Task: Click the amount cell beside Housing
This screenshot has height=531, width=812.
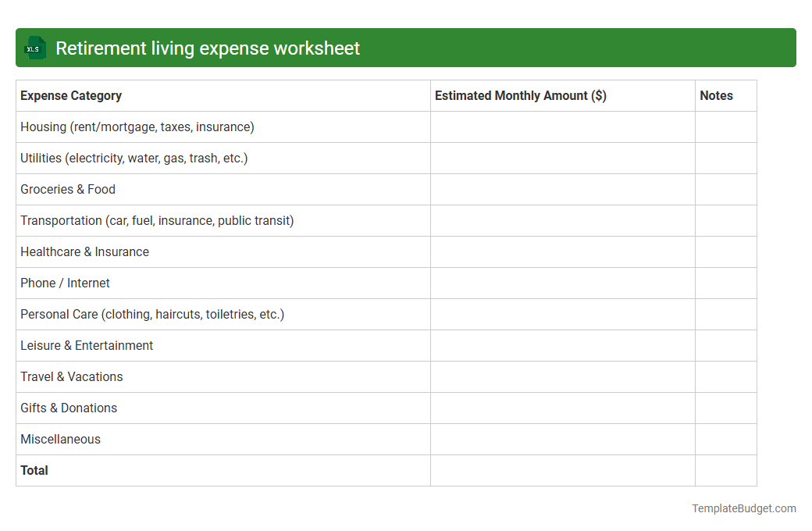Action: pyautogui.click(x=562, y=127)
